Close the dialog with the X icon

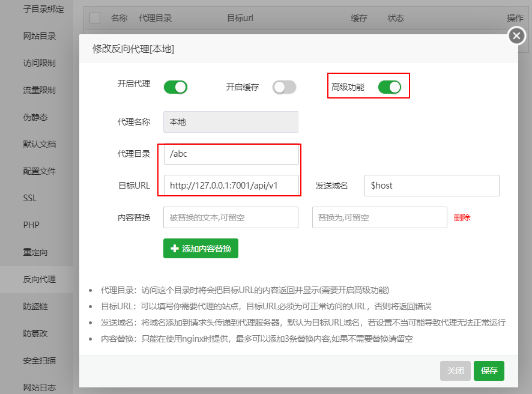pos(516,35)
